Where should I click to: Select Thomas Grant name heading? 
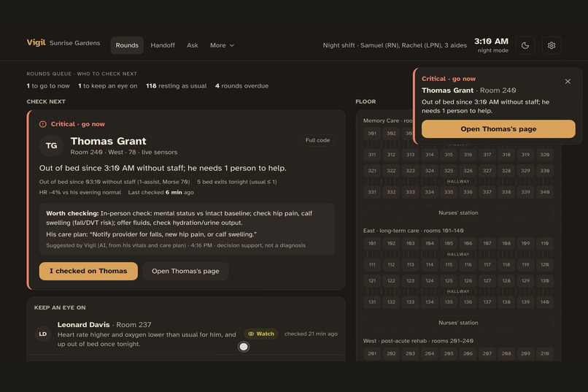pos(109,141)
